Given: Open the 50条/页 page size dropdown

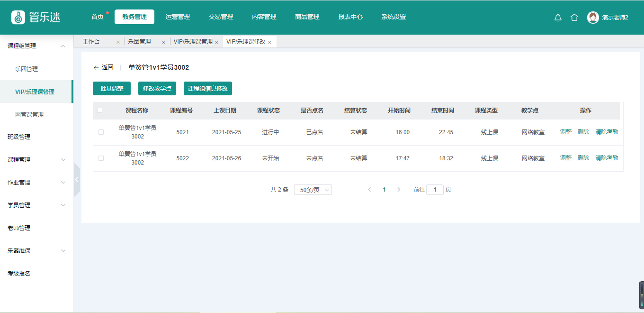Looking at the screenshot, I should pyautogui.click(x=313, y=190).
